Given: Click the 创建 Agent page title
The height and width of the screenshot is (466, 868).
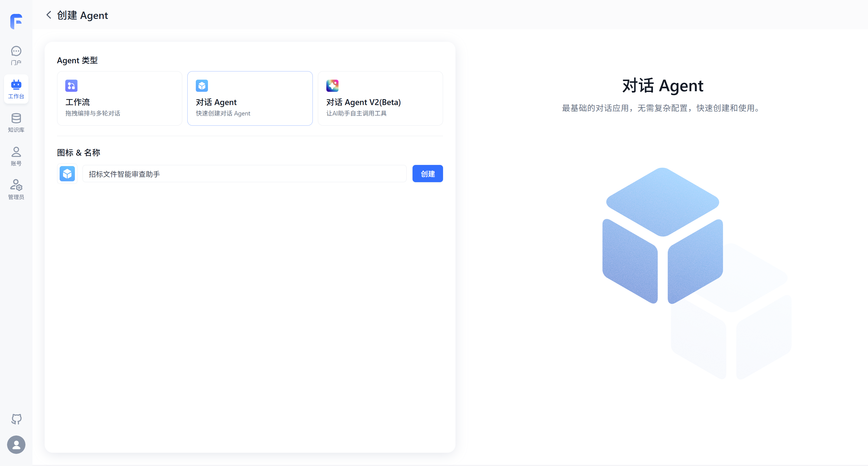Looking at the screenshot, I should (x=83, y=15).
